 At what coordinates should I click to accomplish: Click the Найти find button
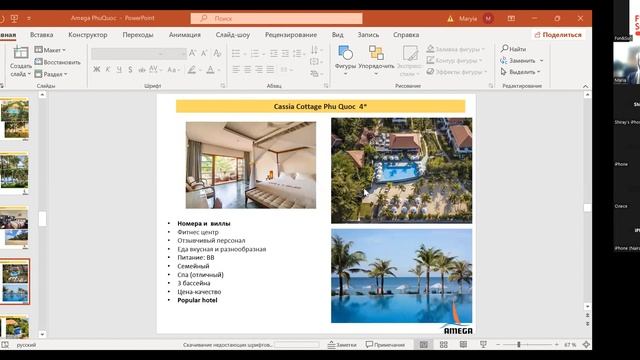click(x=513, y=49)
